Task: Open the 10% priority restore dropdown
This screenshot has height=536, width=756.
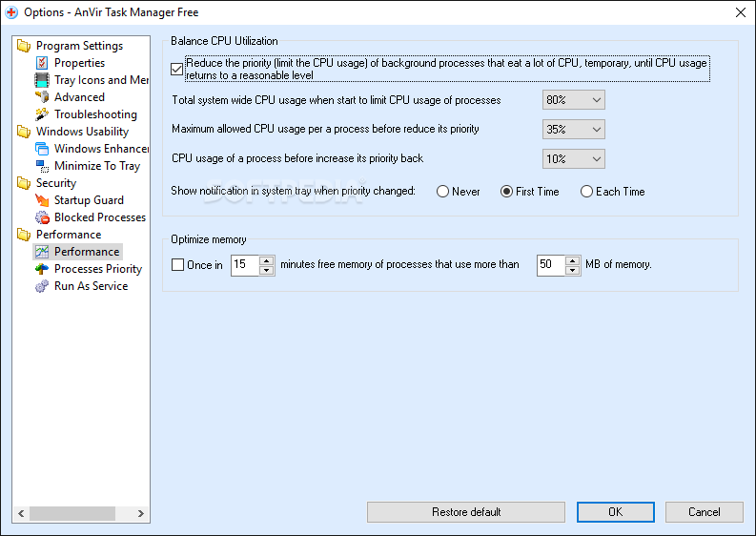Action: click(x=574, y=158)
